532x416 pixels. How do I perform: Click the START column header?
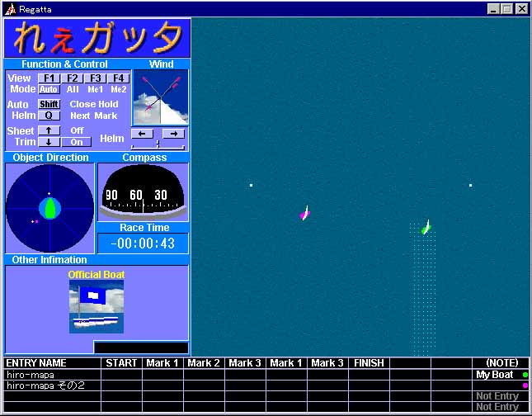pyautogui.click(x=121, y=363)
